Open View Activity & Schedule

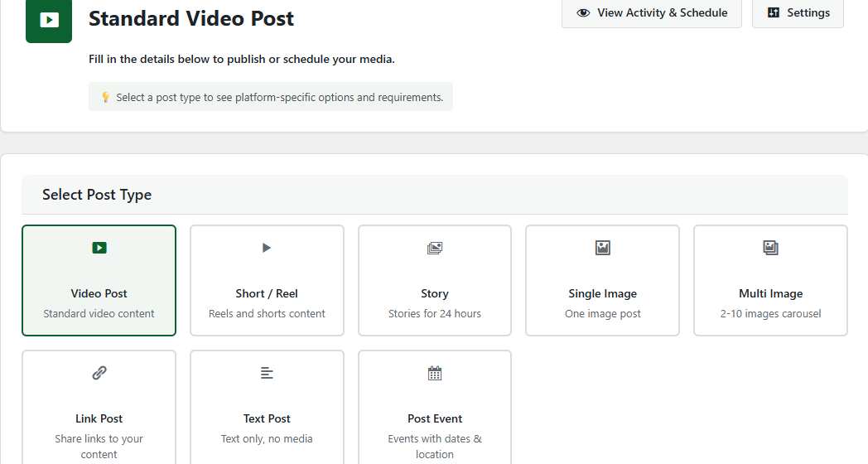click(652, 13)
